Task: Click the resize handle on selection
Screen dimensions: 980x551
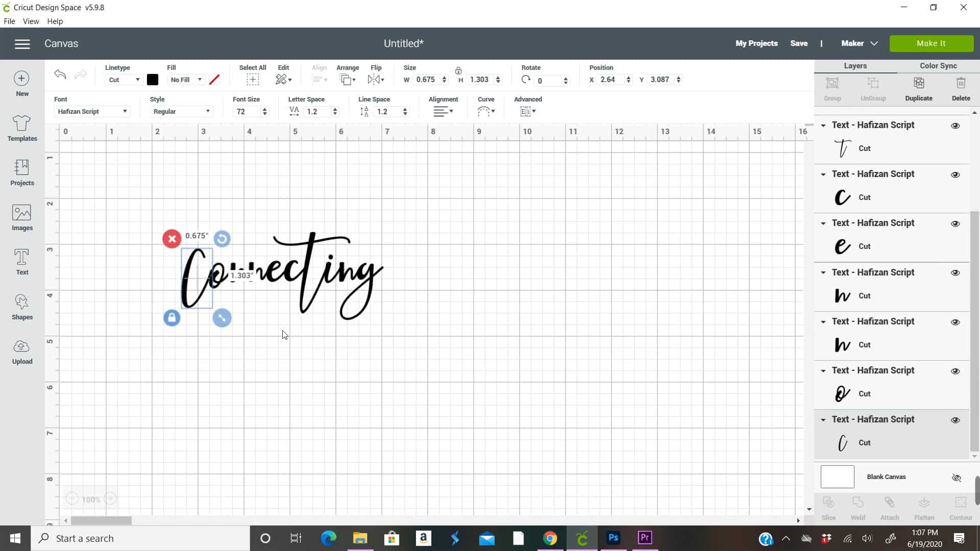Action: [222, 318]
